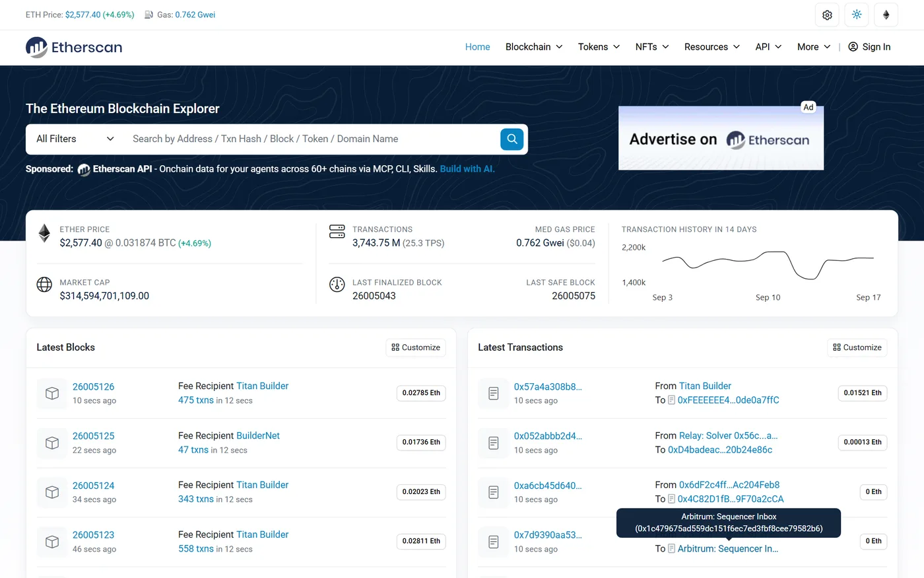The image size is (924, 578).
Task: Customize the Latest Blocks panel
Action: (x=416, y=347)
